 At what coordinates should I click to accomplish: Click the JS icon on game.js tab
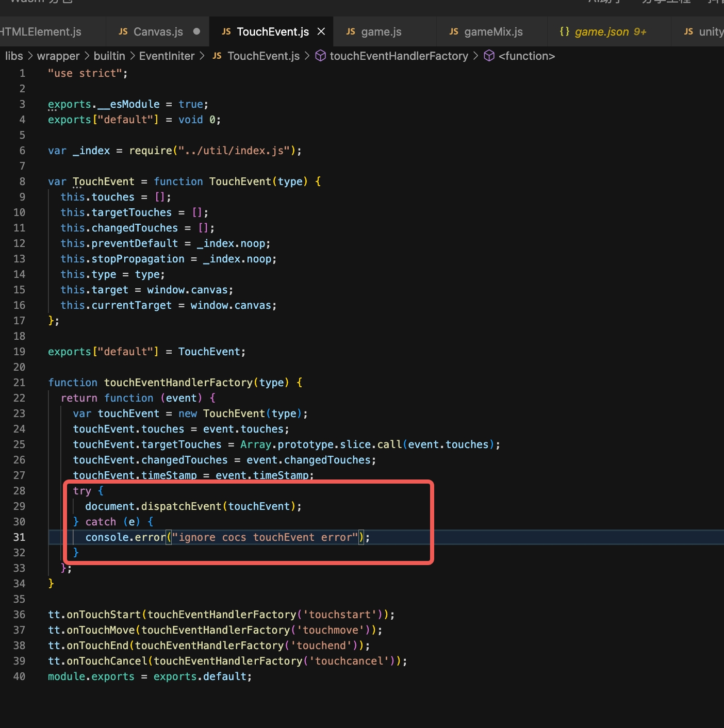pos(351,32)
